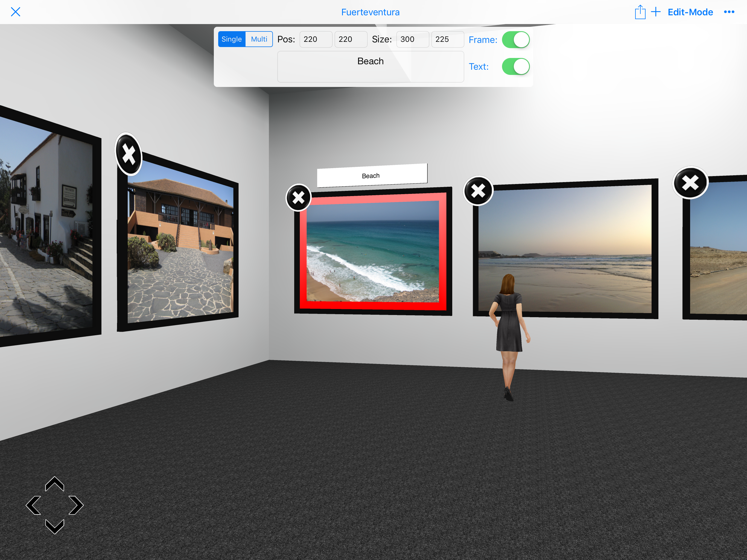Select the Single selection tab
The width and height of the screenshot is (747, 560).
(232, 39)
